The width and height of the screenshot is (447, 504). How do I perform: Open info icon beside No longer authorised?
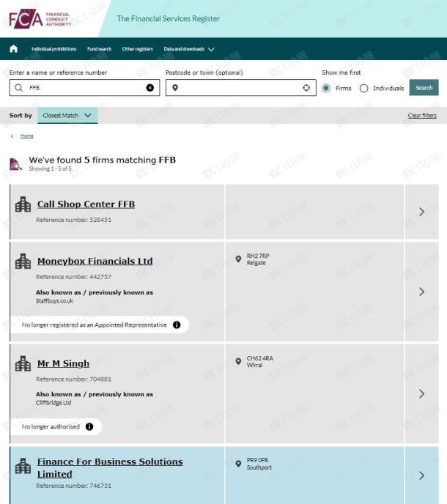89,426
